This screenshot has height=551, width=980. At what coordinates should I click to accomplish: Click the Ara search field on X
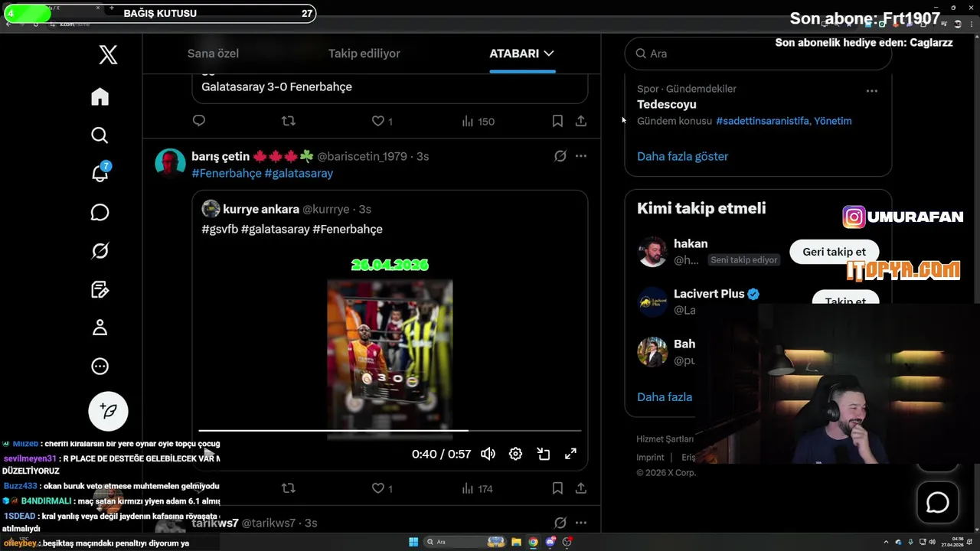tap(758, 54)
